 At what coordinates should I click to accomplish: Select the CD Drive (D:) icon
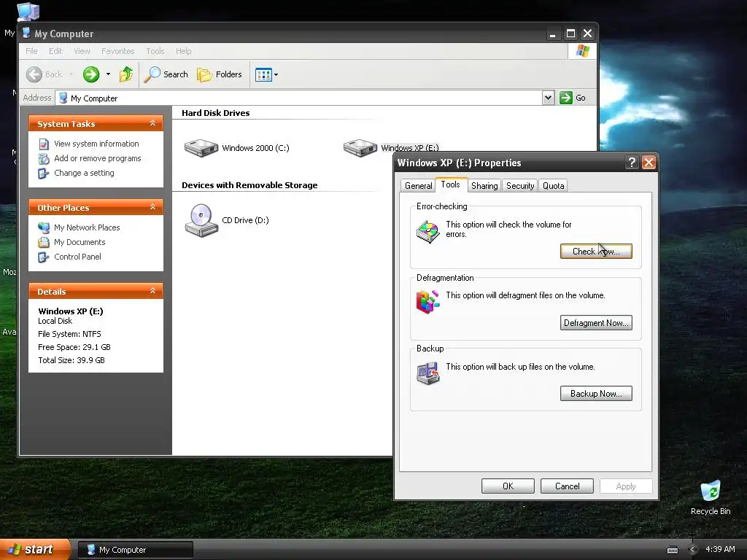tap(201, 220)
